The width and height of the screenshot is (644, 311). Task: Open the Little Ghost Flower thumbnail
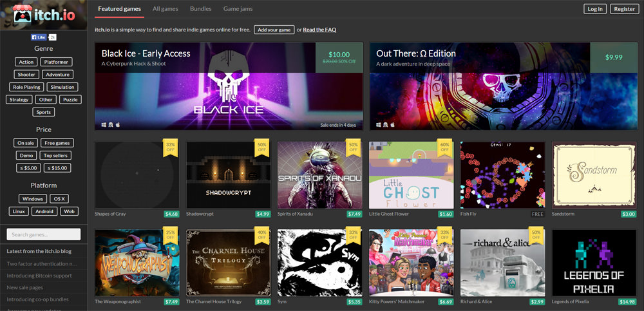[411, 175]
